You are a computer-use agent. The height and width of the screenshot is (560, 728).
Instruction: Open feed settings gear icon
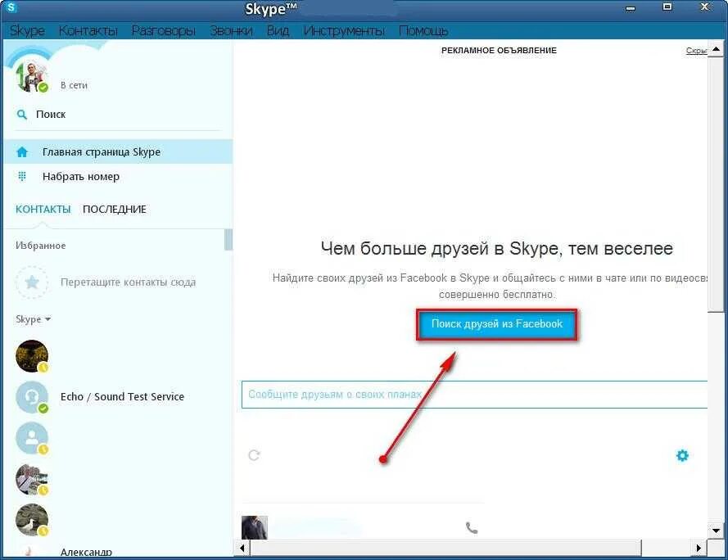(x=682, y=455)
